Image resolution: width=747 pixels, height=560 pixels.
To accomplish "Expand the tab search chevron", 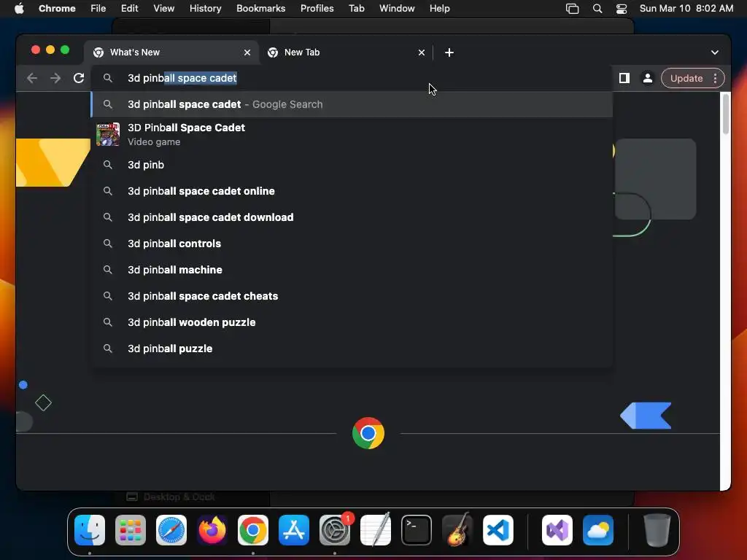I will tap(715, 52).
